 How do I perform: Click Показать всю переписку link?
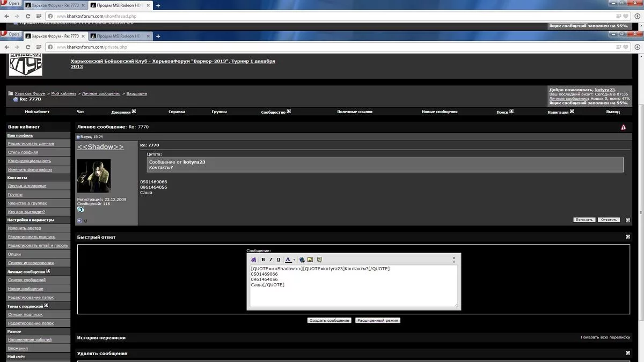605,337
